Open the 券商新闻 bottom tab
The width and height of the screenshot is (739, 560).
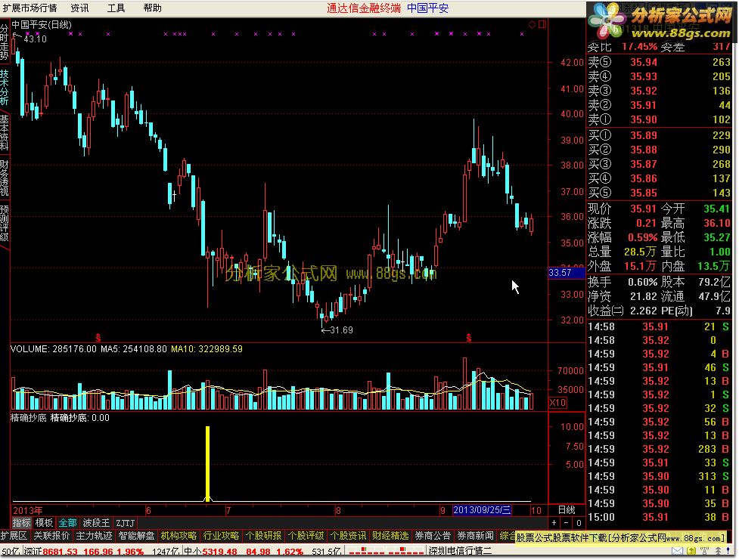[x=475, y=536]
